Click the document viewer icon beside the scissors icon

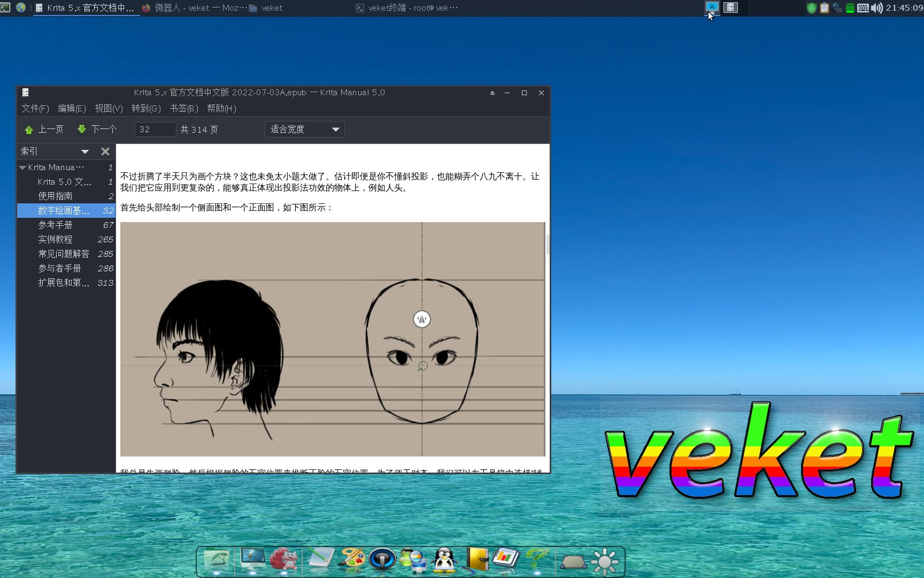click(x=730, y=7)
